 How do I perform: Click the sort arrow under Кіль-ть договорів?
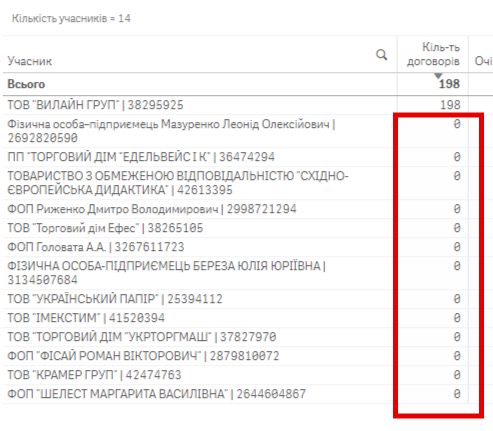pyautogui.click(x=438, y=76)
